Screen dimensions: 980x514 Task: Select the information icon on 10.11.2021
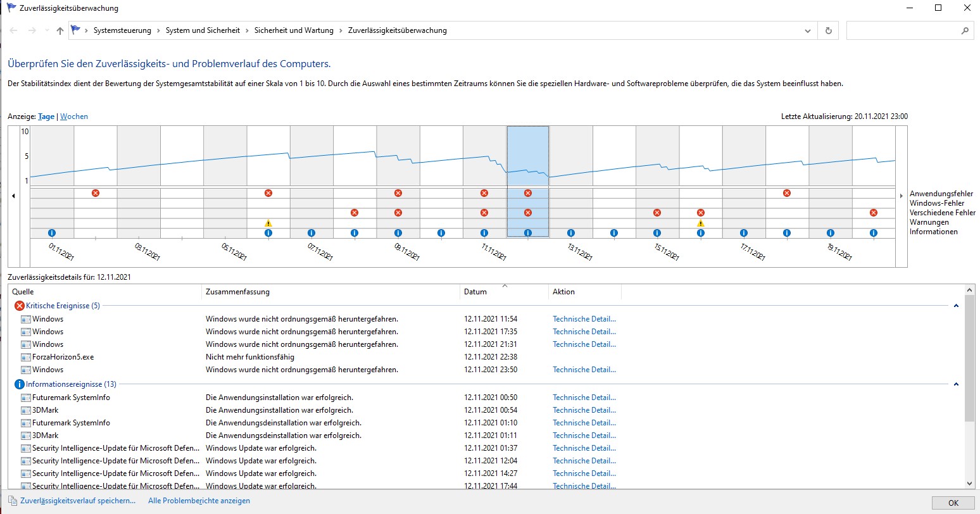point(441,233)
